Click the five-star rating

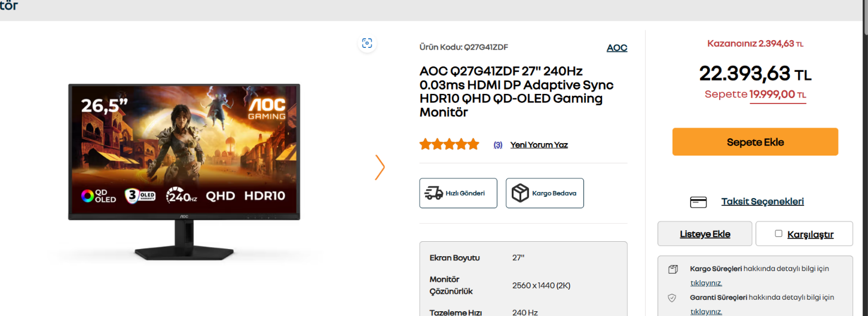pos(450,144)
